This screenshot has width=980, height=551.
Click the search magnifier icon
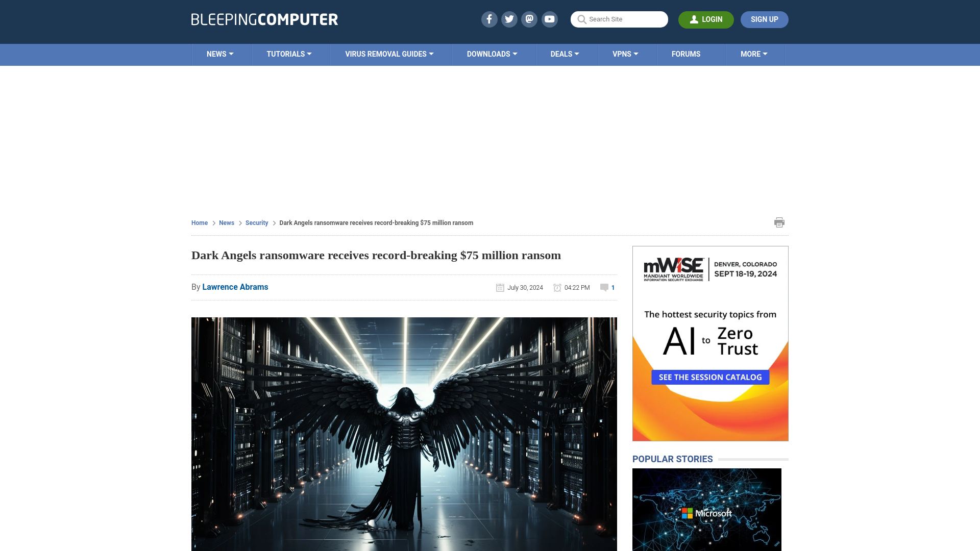581,19
